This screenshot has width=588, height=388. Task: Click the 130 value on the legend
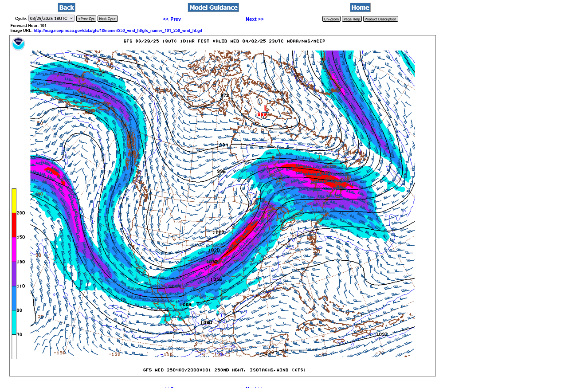click(x=21, y=262)
